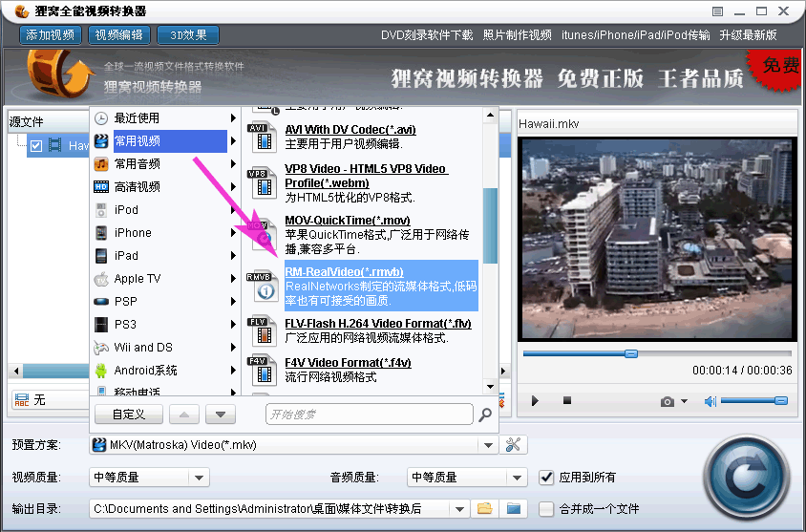This screenshot has height=532, width=806.
Task: Expand the Android系统 submenu arrow
Action: [x=233, y=370]
